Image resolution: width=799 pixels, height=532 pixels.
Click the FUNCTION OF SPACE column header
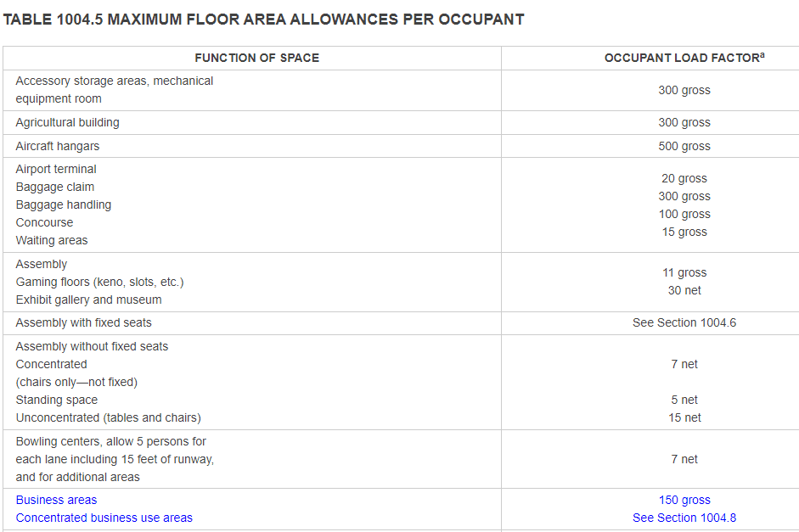(256, 58)
